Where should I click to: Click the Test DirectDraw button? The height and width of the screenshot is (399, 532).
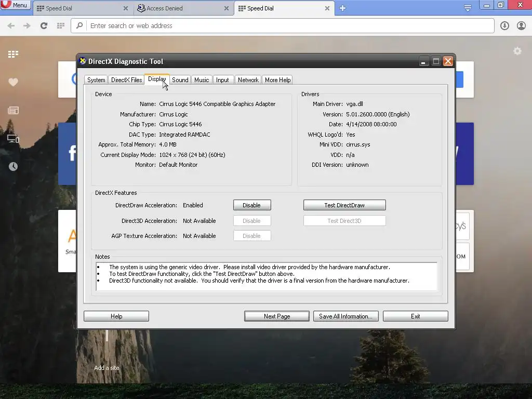pyautogui.click(x=344, y=205)
